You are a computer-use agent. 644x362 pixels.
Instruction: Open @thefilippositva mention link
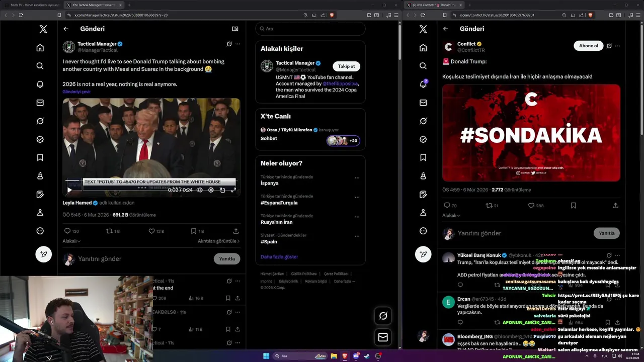point(340,83)
